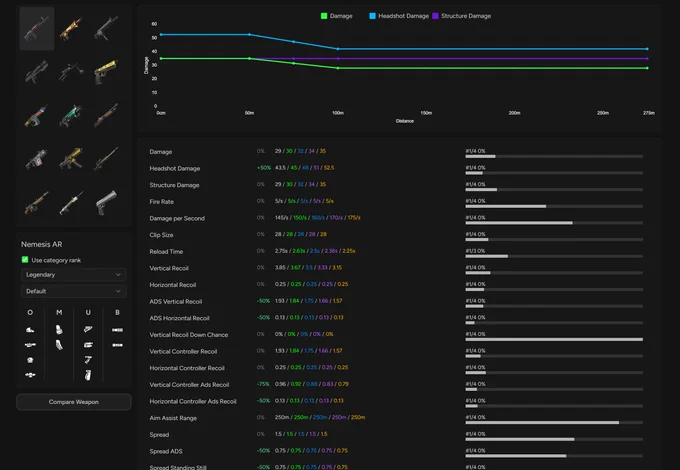The height and width of the screenshot is (470, 680).
Task: Equip the second underbarrel attachment under U
Action: tap(88, 345)
